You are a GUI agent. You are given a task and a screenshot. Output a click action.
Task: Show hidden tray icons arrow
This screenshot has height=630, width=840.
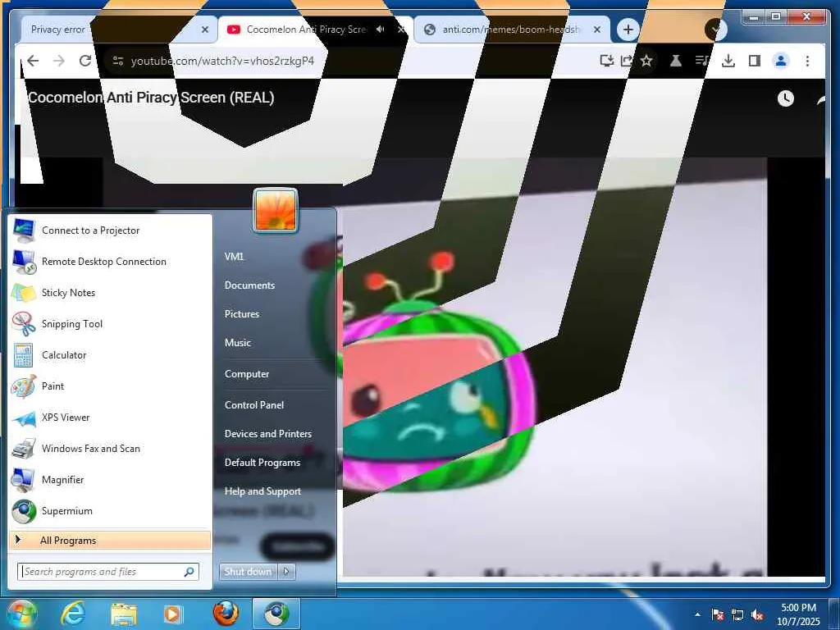tap(697, 614)
